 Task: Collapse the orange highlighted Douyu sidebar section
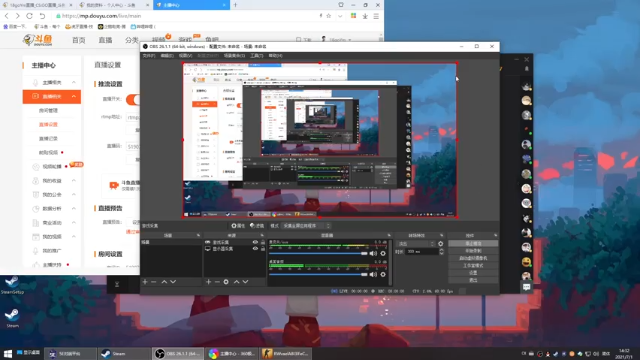tap(74, 96)
